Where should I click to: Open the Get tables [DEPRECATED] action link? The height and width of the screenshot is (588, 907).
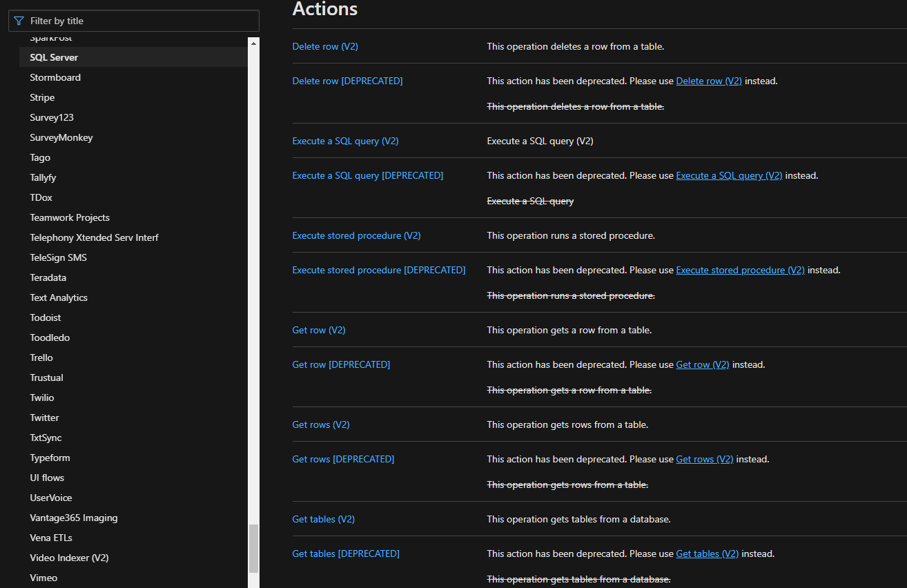point(346,553)
